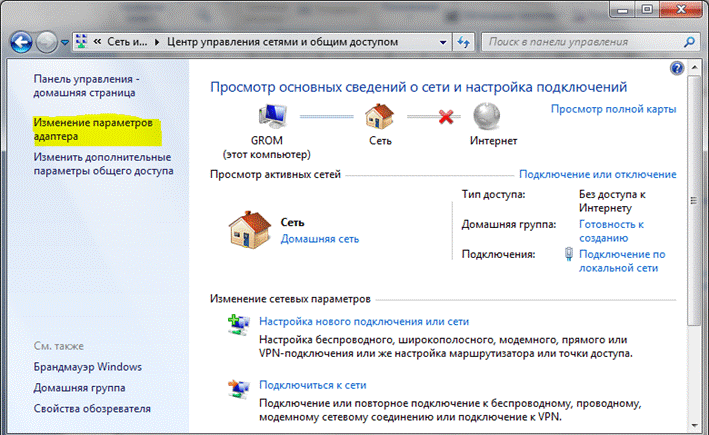This screenshot has width=709, height=435.
Task: Click the connect to network icon
Action: pyautogui.click(x=239, y=386)
